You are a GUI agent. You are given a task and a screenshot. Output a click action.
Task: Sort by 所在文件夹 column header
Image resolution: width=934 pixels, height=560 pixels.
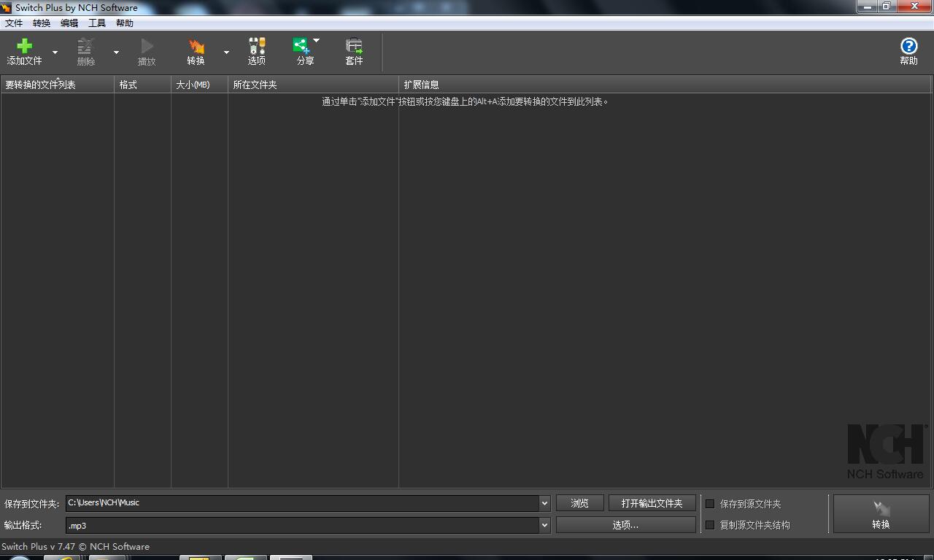(x=314, y=85)
